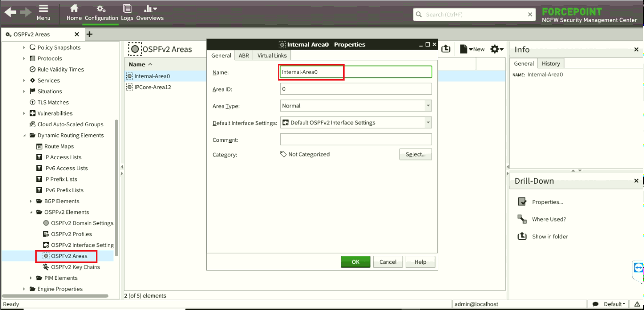Screen dimensions: 644x310
Task: Open the Area Type dropdown
Action: point(427,106)
